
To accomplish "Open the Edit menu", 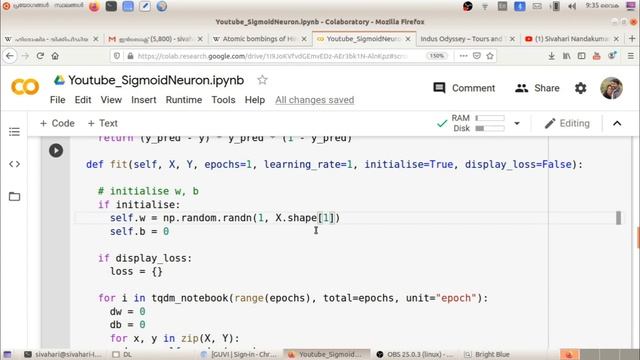I will point(83,100).
